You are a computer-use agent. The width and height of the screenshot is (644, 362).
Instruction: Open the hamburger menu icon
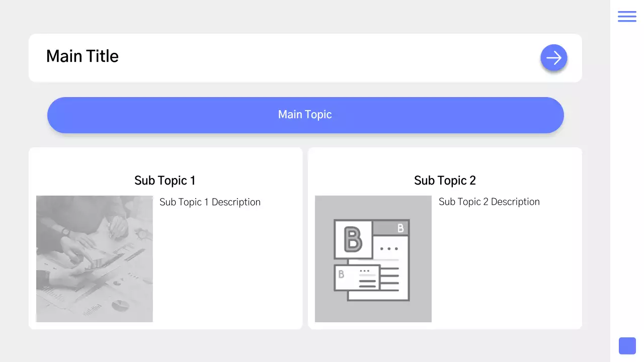[x=627, y=17]
